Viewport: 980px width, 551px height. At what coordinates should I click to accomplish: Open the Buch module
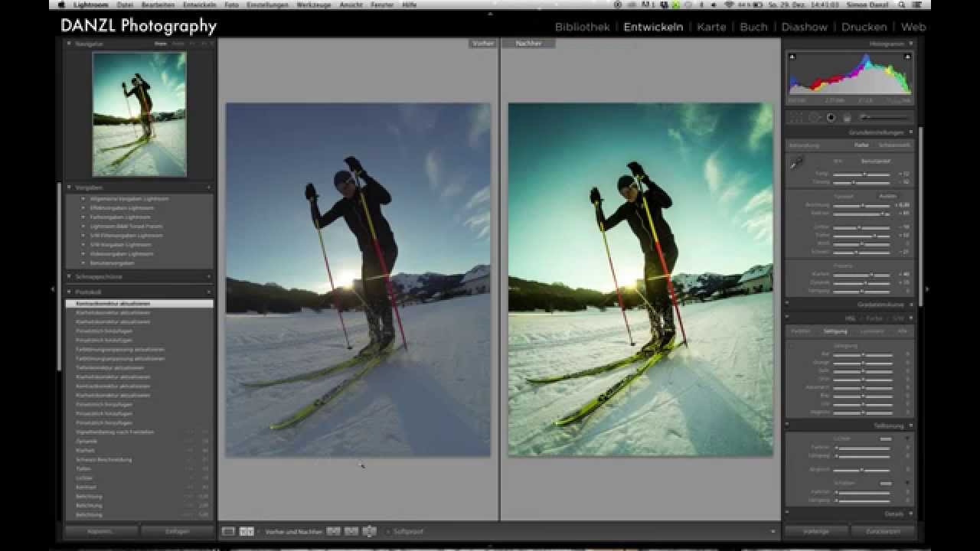pyautogui.click(x=753, y=27)
